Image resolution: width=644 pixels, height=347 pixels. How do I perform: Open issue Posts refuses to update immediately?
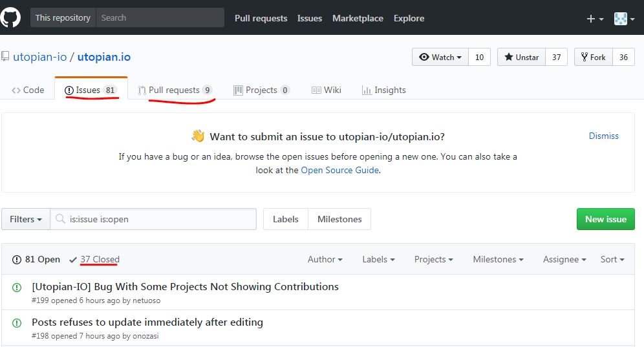coord(147,322)
